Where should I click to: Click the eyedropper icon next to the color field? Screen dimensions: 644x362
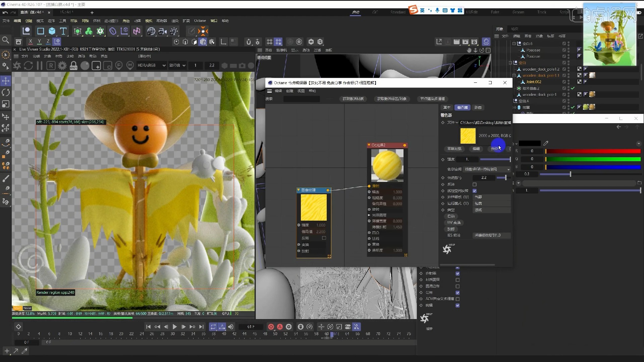click(546, 143)
